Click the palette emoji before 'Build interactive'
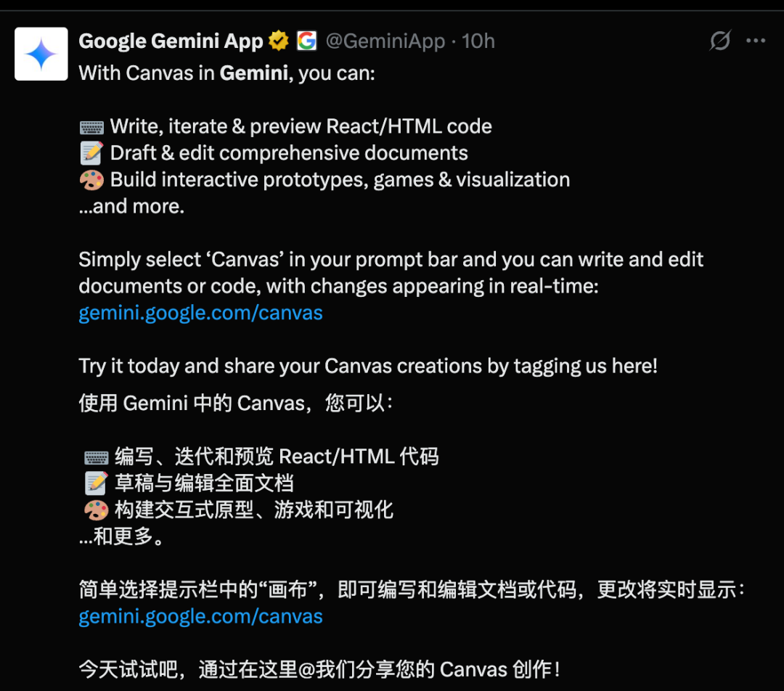 click(92, 180)
